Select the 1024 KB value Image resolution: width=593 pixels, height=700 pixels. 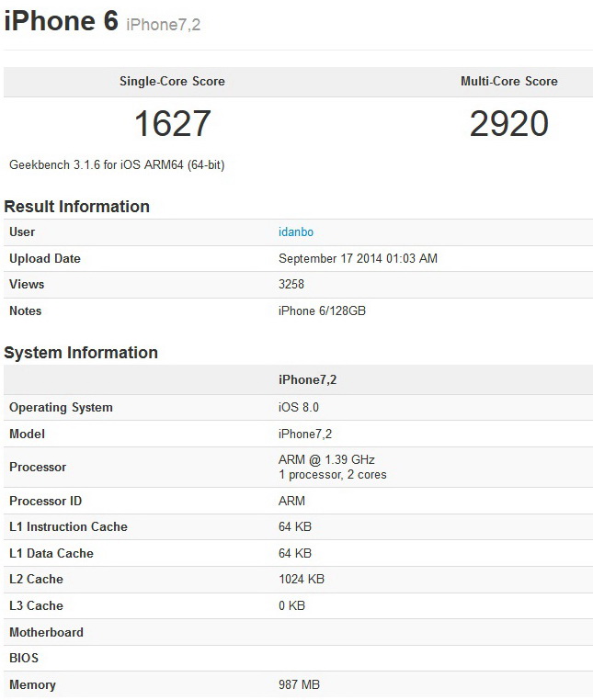[302, 579]
